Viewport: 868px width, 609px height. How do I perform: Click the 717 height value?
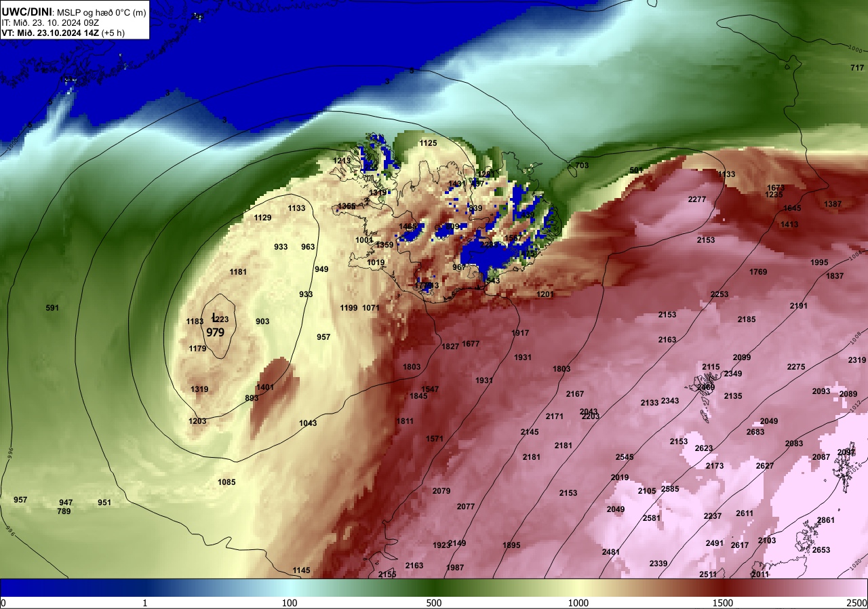coord(857,68)
